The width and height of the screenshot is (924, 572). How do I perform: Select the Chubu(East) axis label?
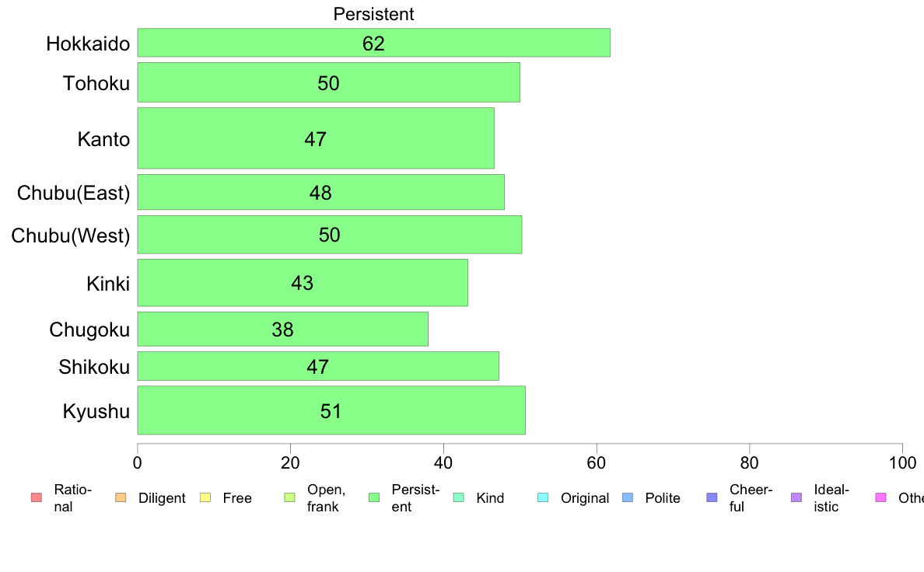click(74, 193)
